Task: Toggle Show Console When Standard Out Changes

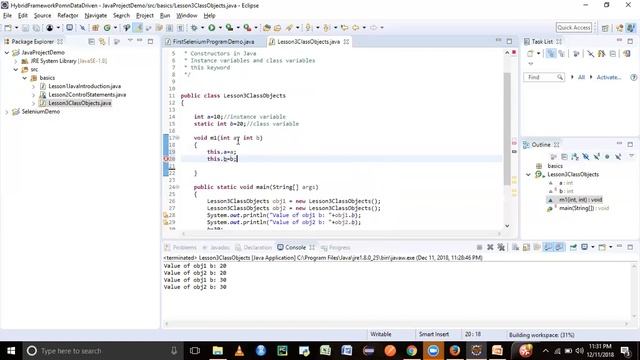Action: pyautogui.click(x=548, y=247)
